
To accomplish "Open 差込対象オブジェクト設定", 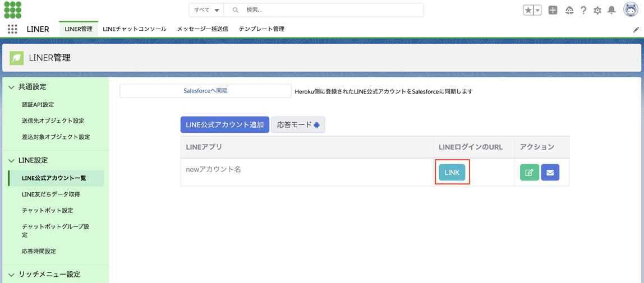I will click(56, 137).
